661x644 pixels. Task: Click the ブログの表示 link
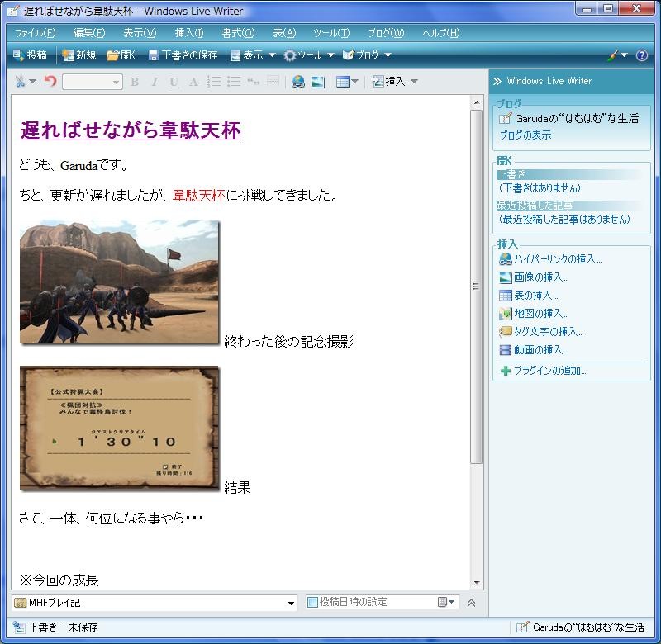tap(525, 135)
